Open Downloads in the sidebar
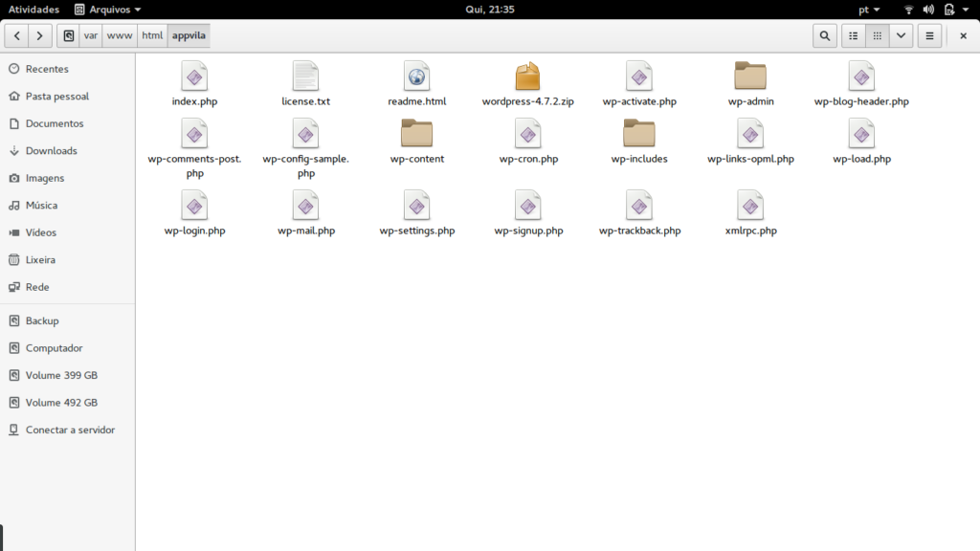 coord(51,151)
